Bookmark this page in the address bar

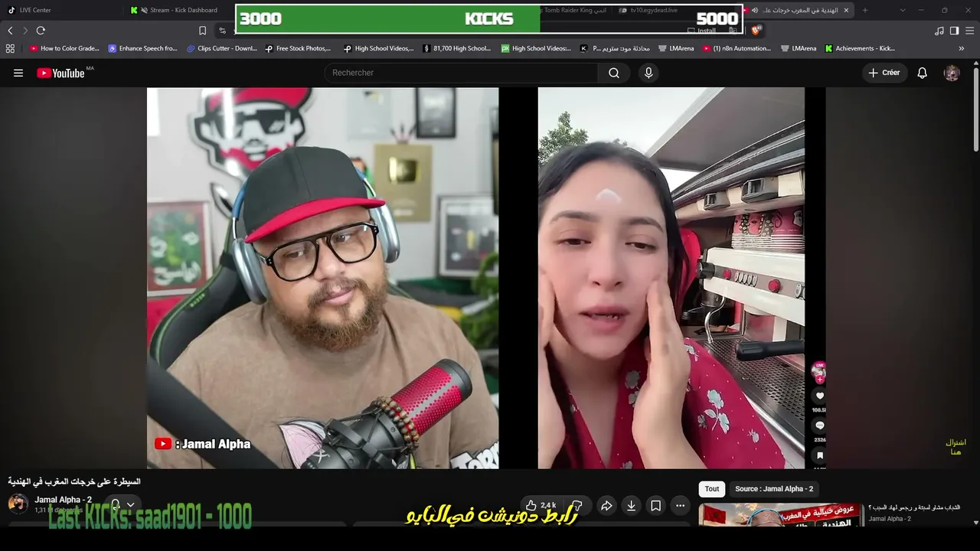tap(202, 31)
